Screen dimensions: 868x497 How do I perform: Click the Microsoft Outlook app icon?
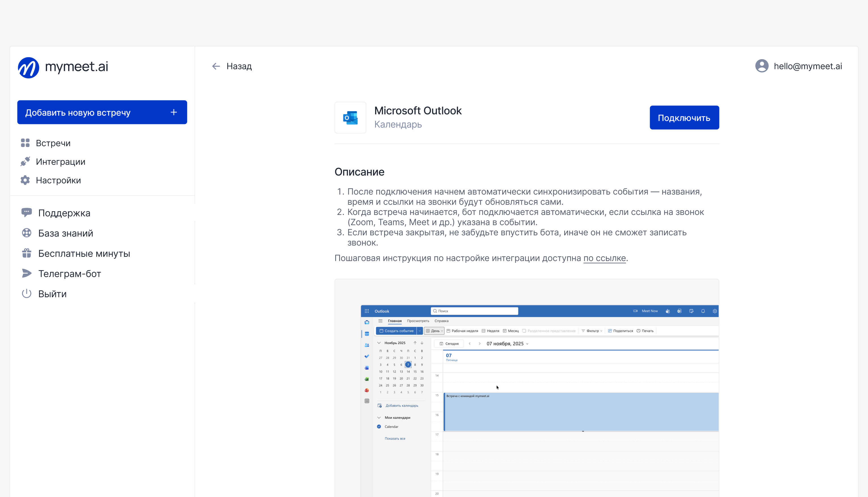pos(350,118)
